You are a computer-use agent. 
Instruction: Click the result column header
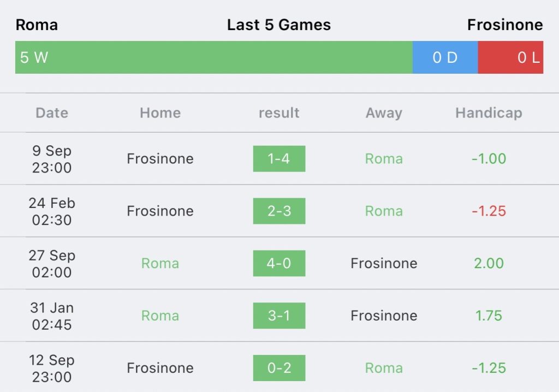[x=279, y=113]
